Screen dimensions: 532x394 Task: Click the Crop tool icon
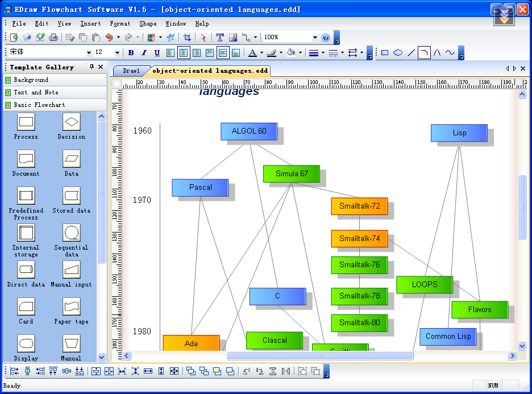click(187, 38)
